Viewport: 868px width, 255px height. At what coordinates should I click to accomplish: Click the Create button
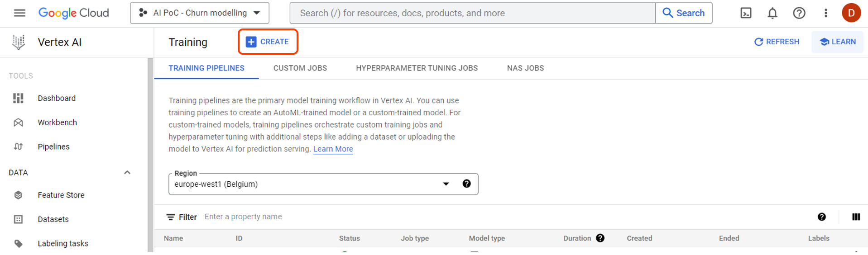click(x=268, y=42)
